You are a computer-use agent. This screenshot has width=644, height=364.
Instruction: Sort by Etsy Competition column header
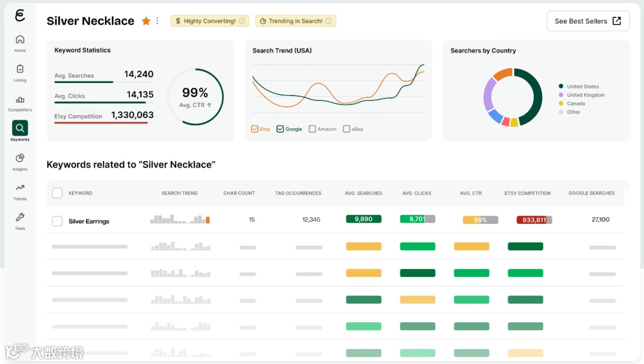(527, 193)
